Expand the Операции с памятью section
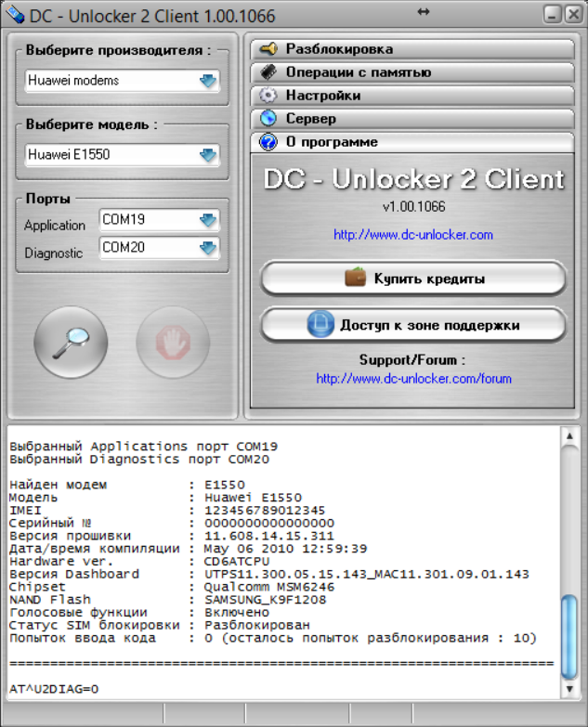The width and height of the screenshot is (588, 727). point(412,72)
